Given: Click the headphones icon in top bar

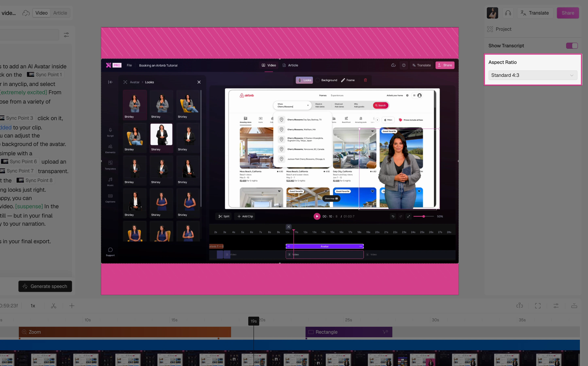Looking at the screenshot, I should pyautogui.click(x=508, y=13).
